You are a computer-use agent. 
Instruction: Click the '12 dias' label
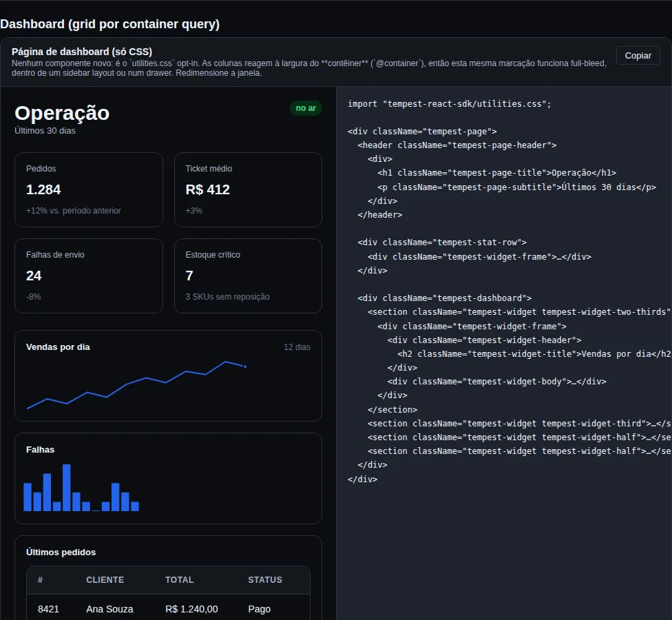tap(297, 347)
